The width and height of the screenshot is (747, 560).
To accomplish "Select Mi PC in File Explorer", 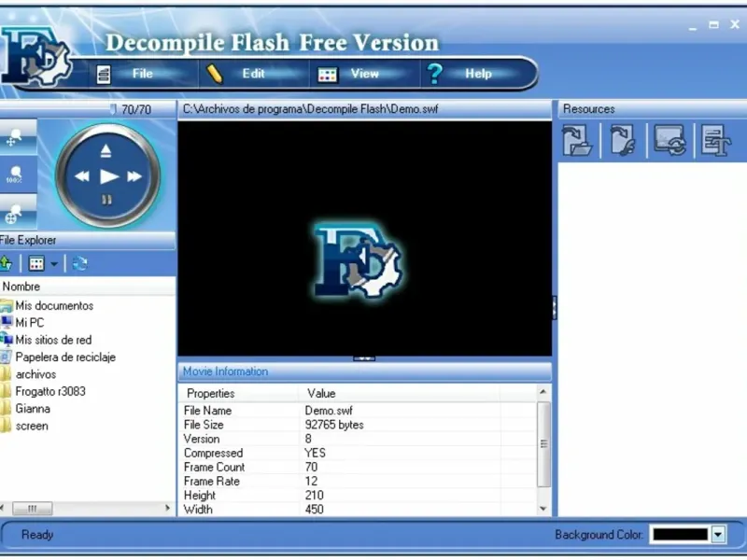I will 29,323.
